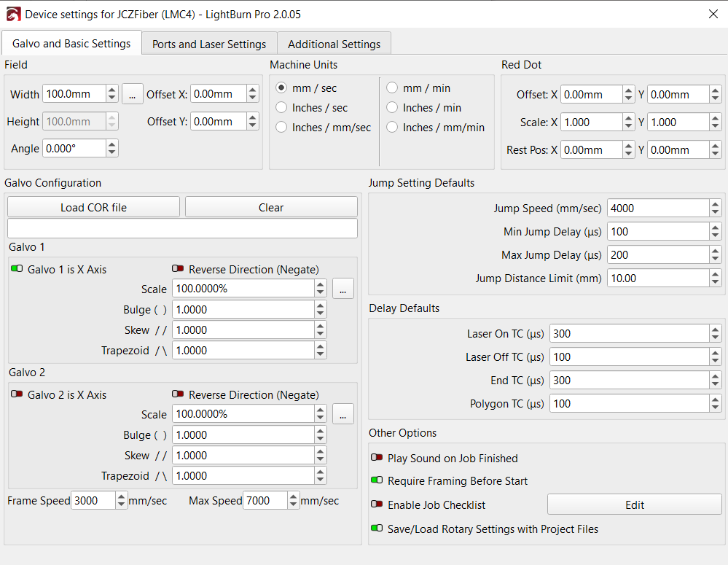Select Inches / sec machine units
This screenshot has width=728, height=565.
[x=281, y=106]
